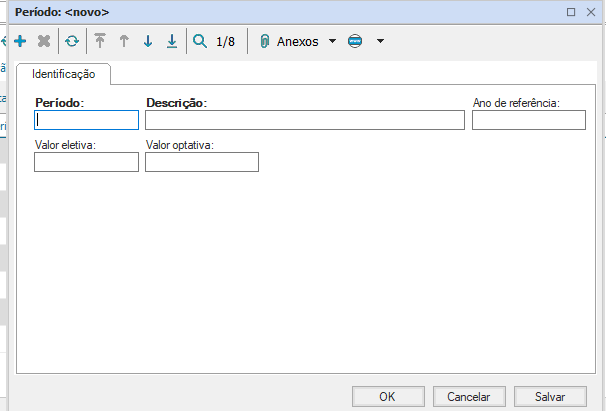The width and height of the screenshot is (606, 411).
Task: Click the blue plus add record icon
Action: (x=20, y=42)
